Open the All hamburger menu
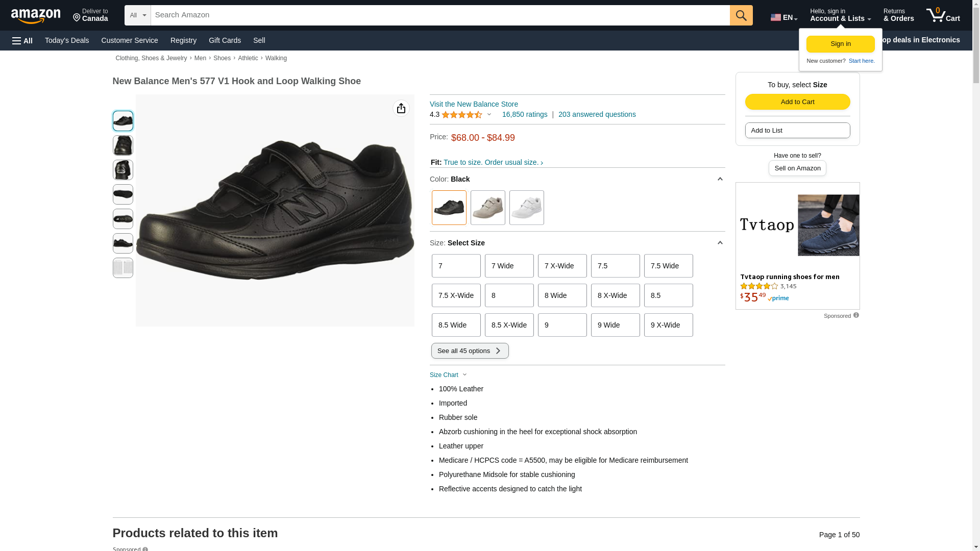980x551 pixels. pyautogui.click(x=22, y=40)
